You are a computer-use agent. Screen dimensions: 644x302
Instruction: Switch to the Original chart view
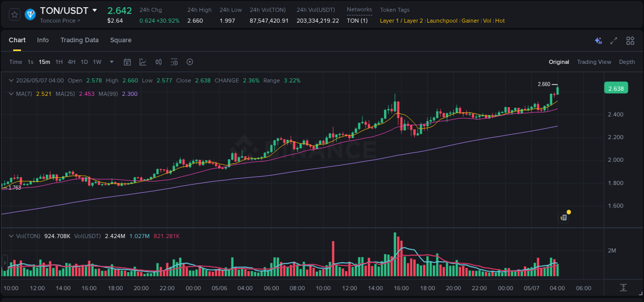[559, 62]
